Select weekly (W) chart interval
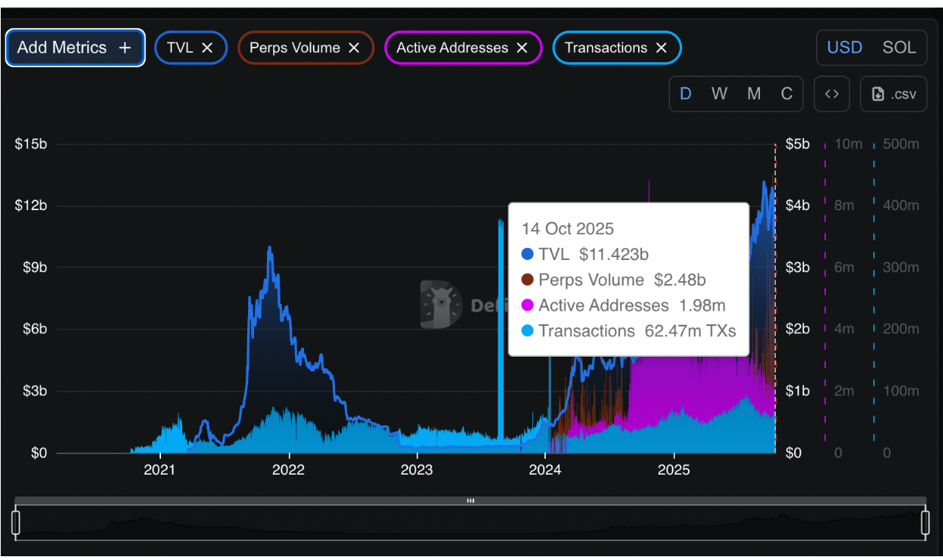Screen dimensions: 943x560 pos(719,94)
